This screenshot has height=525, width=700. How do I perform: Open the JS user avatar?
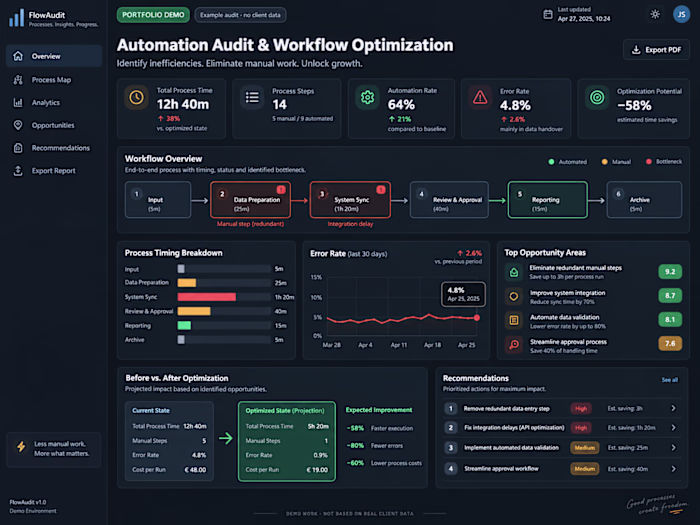pos(681,14)
